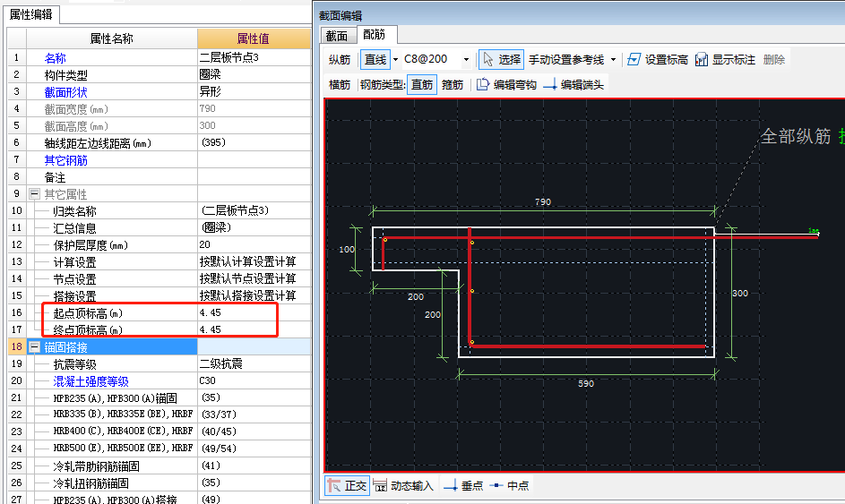Click the 编辑端头 icon button
Viewport: 845px width, 504px height.
573,84
